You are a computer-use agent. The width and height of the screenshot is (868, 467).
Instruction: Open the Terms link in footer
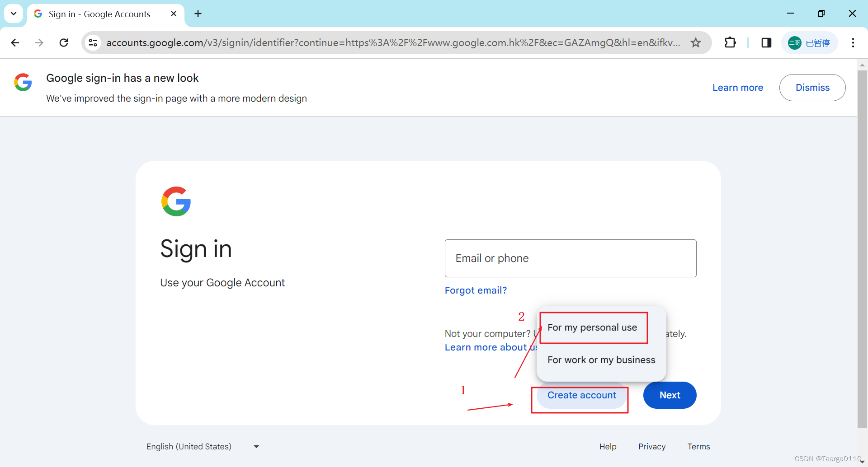699,447
